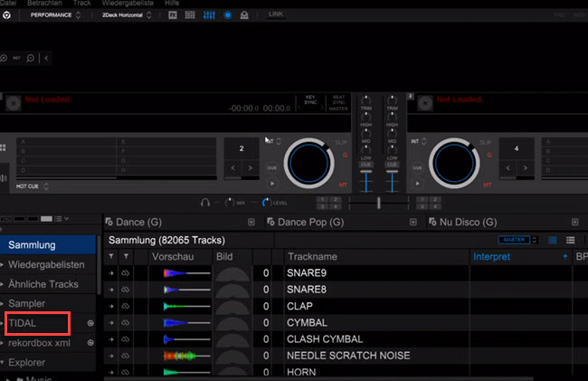Reset the waveform zoom with RST
This screenshot has height=381, width=588.
16,58
